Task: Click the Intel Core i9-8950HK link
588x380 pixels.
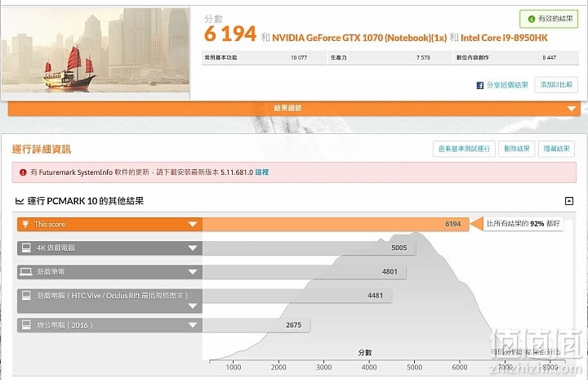Action: coord(504,38)
